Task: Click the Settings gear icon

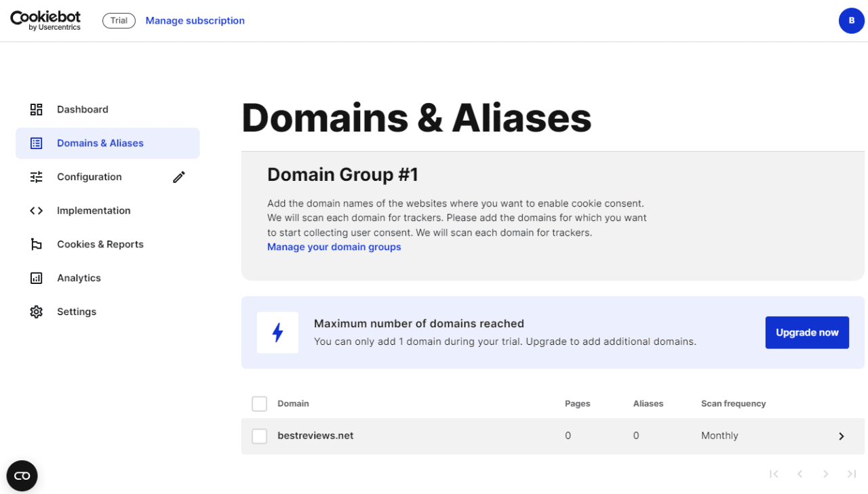Action: pyautogui.click(x=36, y=311)
